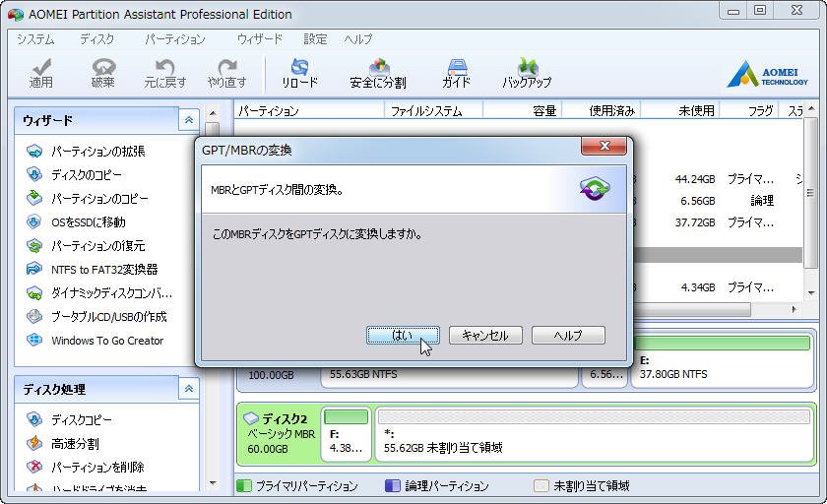Viewport: 827px width, 504px height.
Task: Open the ガイド (Guide) toolbar icon
Action: click(x=457, y=67)
